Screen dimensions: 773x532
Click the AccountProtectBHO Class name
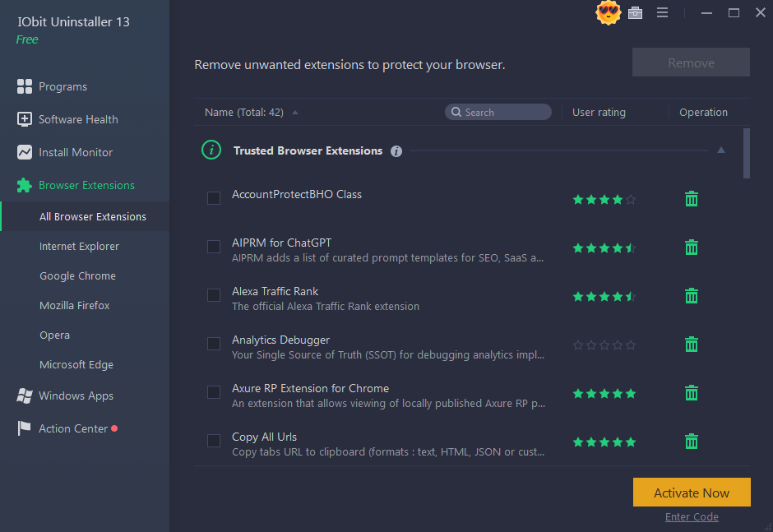(297, 194)
